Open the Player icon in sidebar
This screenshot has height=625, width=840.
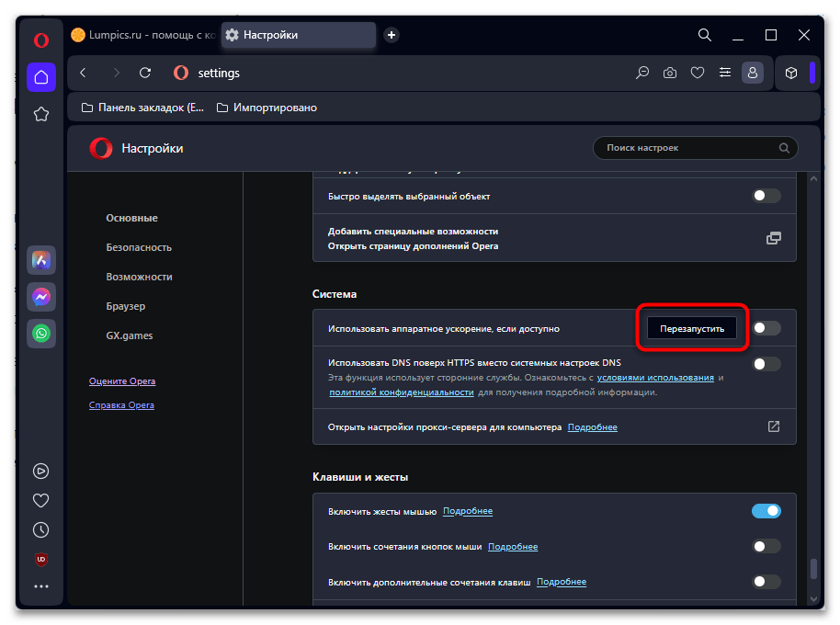[x=41, y=472]
